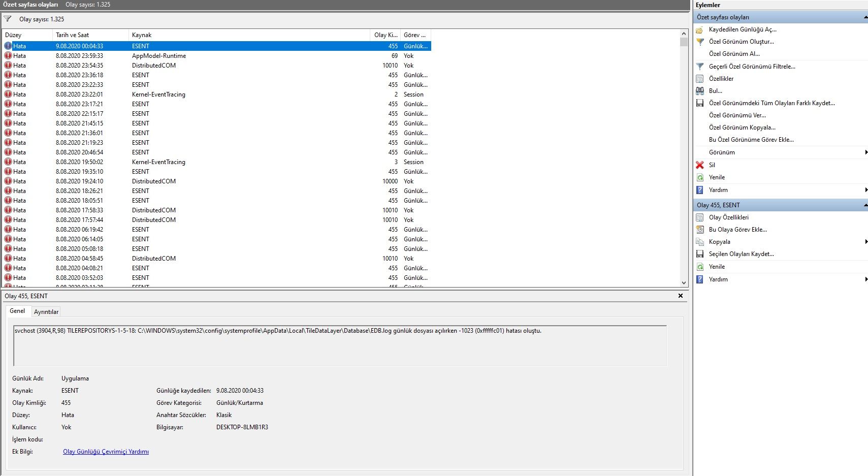Screen dimensions: 868x476
Task: Choose Özel Görünüm Al... action
Action: (x=734, y=54)
